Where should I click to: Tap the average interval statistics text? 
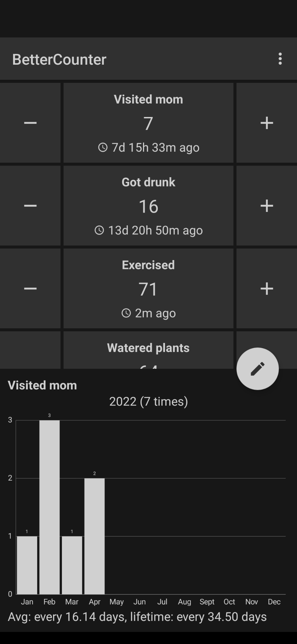coord(137,616)
